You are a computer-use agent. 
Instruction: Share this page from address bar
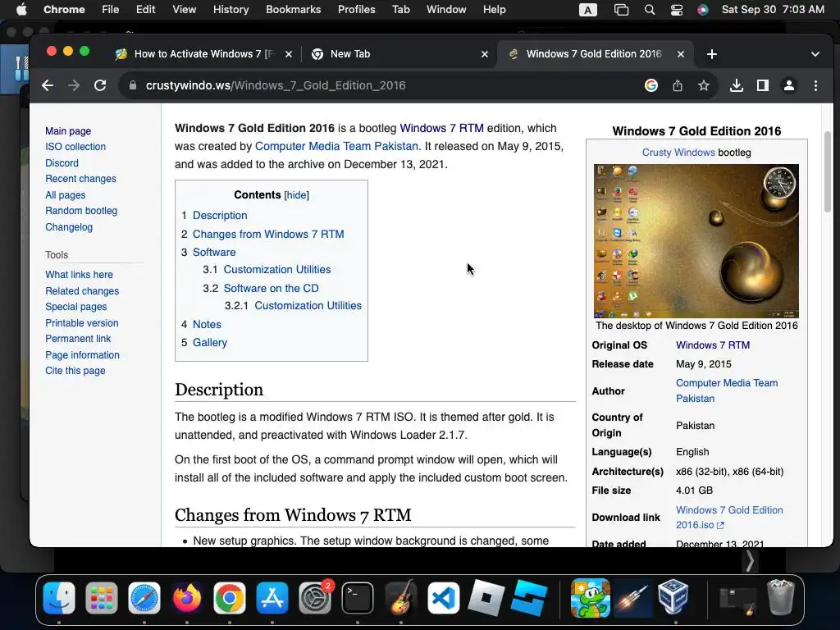678,85
